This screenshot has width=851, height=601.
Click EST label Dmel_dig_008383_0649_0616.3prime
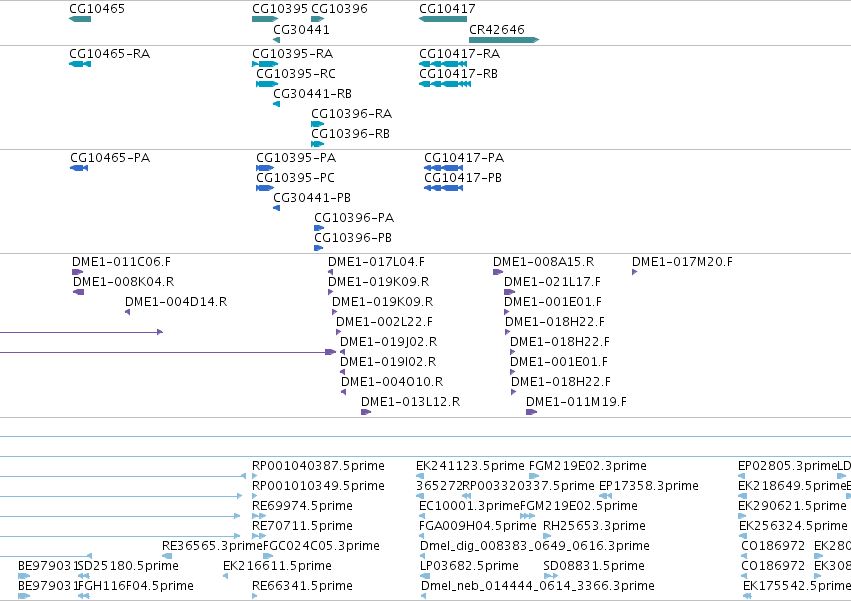[x=535, y=546]
